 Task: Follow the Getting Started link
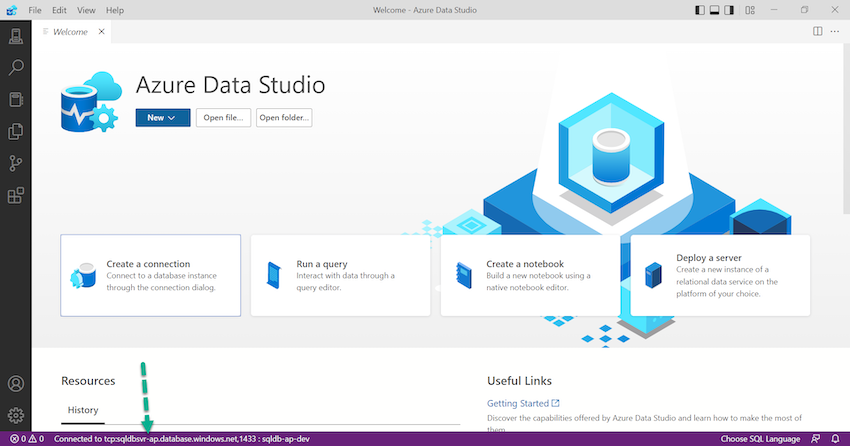click(523, 403)
